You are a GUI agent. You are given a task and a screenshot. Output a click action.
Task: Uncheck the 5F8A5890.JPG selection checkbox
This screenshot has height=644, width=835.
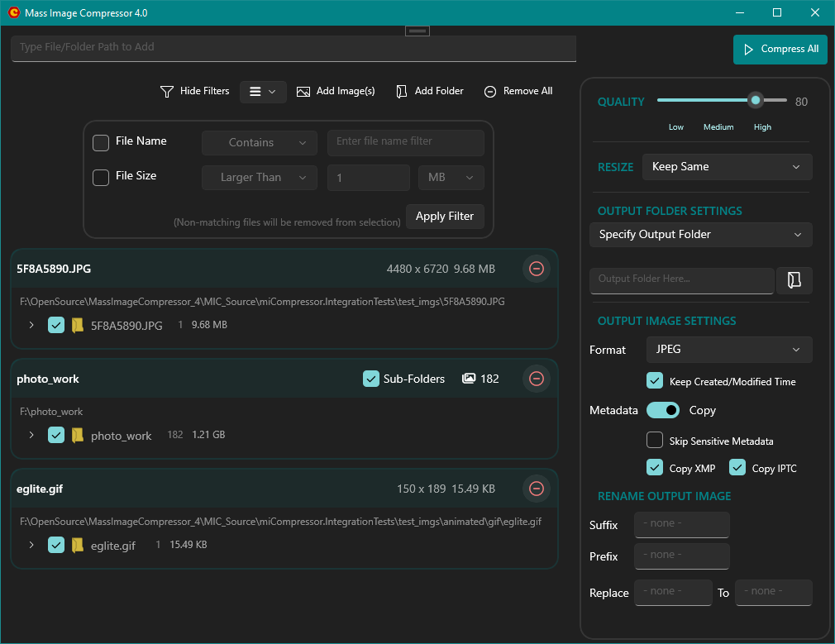point(56,325)
